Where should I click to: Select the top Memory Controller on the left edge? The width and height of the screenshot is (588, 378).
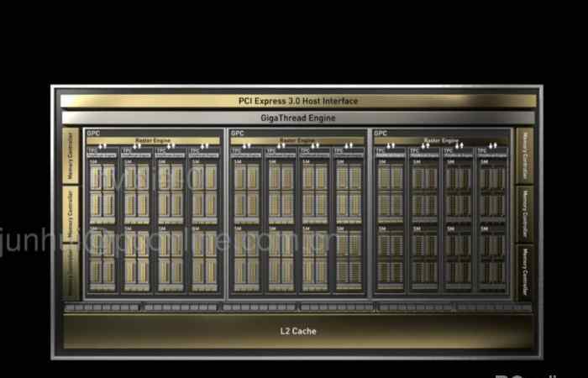(71, 155)
